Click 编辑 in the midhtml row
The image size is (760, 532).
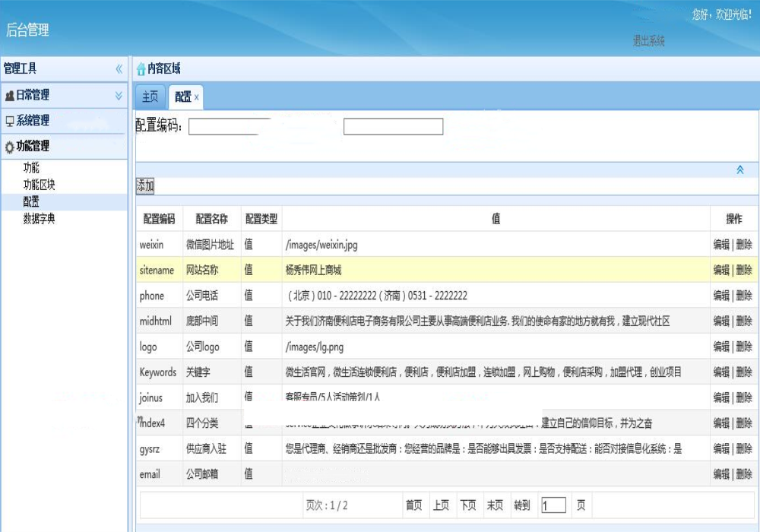pyautogui.click(x=721, y=321)
